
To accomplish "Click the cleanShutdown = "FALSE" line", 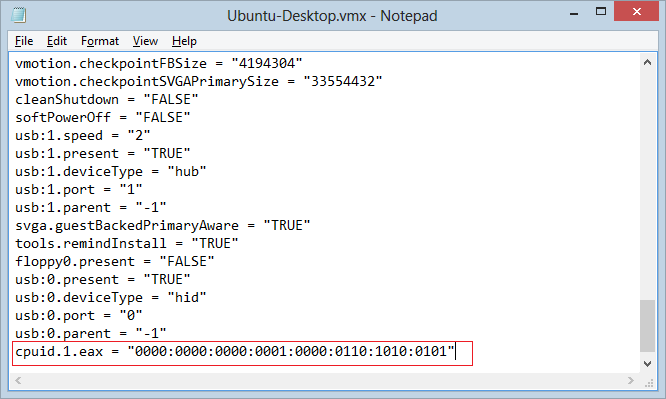I will pos(107,99).
